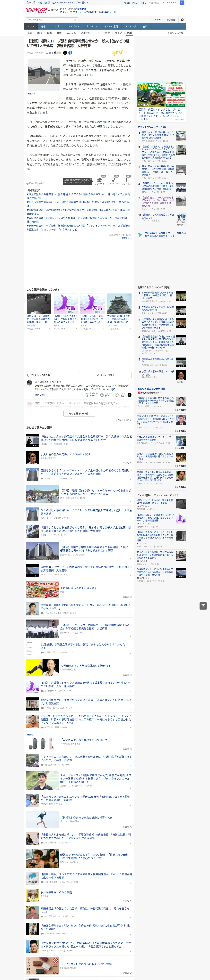Open the ライブ tab in top bar

pos(56,27)
